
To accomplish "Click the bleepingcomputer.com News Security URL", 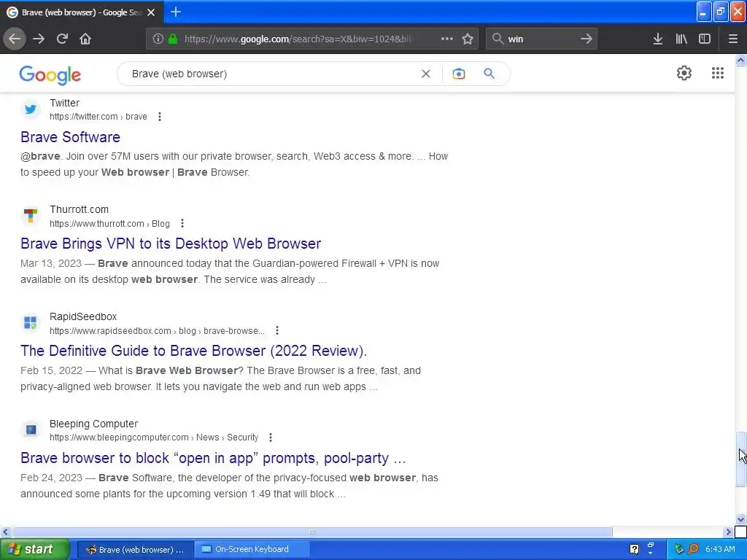I will (x=154, y=437).
